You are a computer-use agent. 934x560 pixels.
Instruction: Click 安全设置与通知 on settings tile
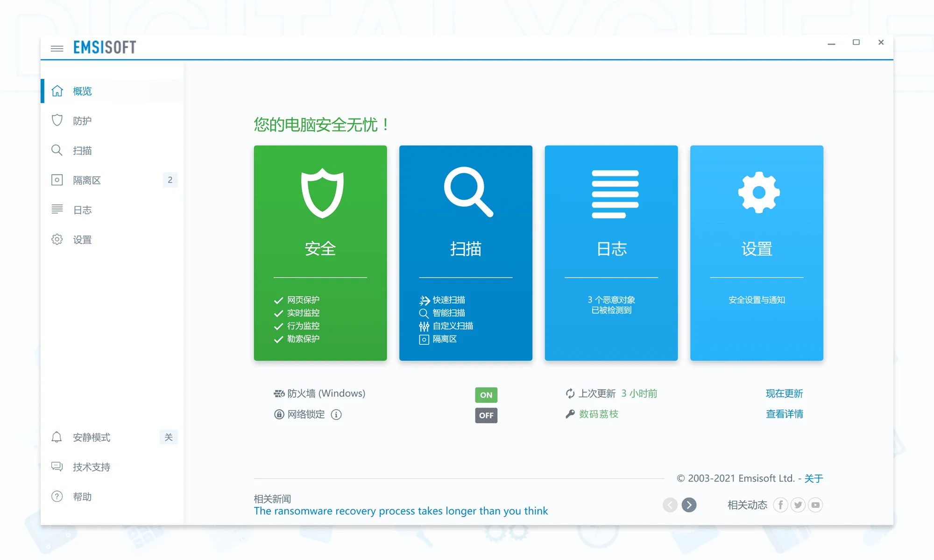click(x=757, y=300)
